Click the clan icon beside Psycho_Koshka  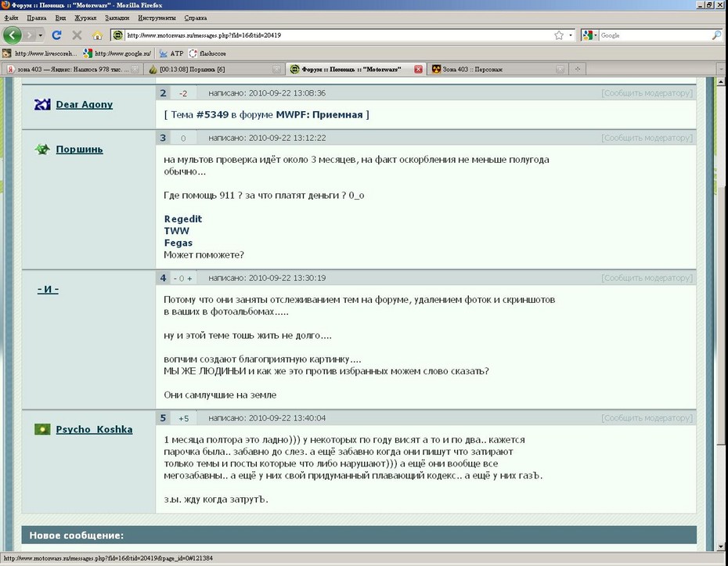pos(42,430)
